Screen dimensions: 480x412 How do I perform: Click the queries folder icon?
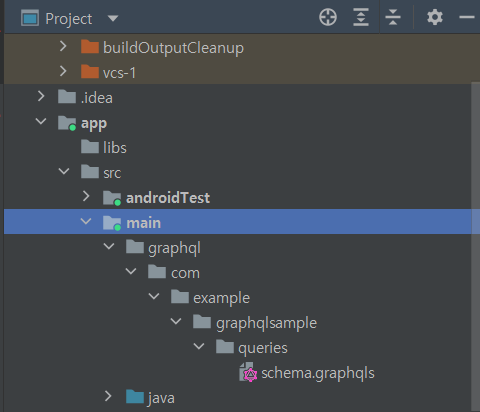pos(225,347)
